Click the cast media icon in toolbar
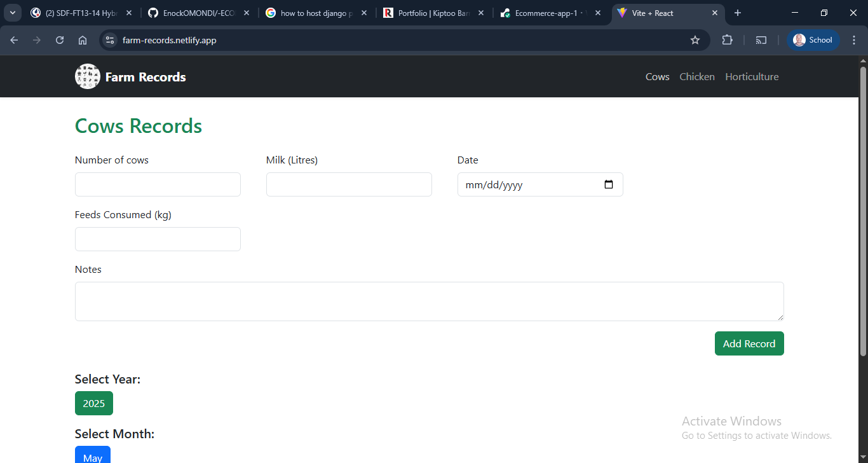868x463 pixels. [761, 40]
